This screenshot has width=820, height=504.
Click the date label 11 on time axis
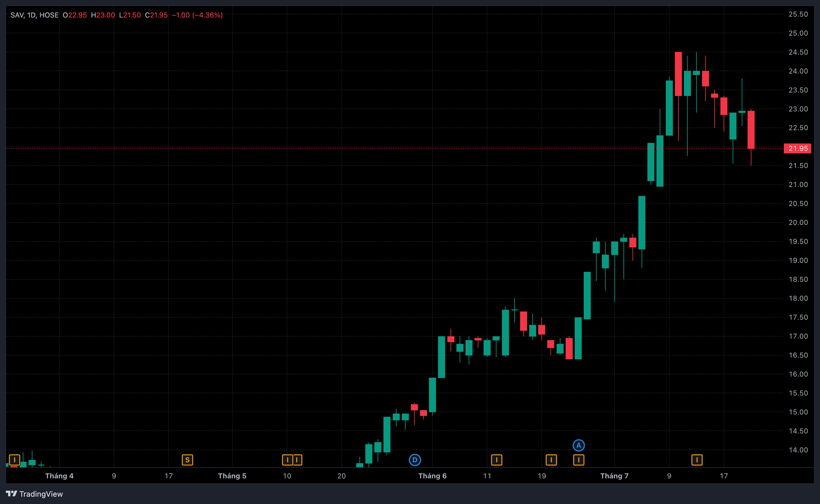coord(487,476)
